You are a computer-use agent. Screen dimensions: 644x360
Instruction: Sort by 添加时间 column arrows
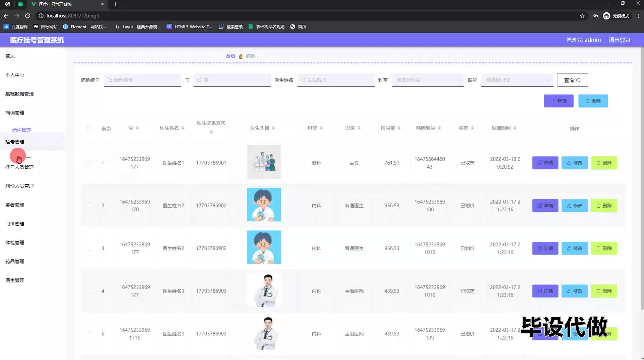click(515, 128)
